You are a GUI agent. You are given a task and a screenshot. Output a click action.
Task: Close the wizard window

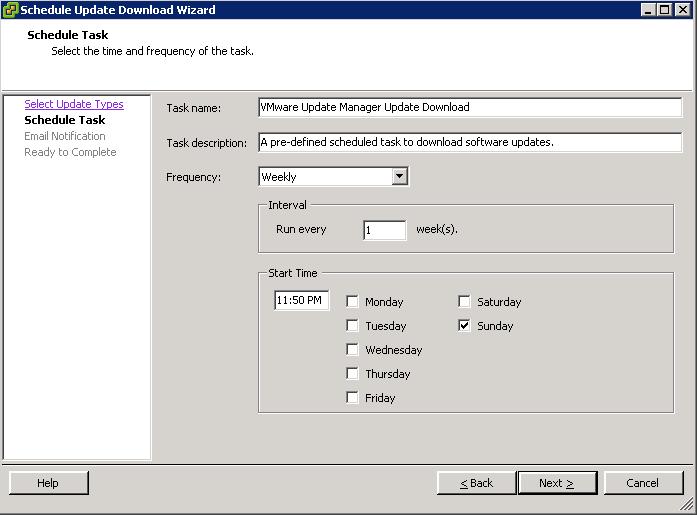pos(682,10)
